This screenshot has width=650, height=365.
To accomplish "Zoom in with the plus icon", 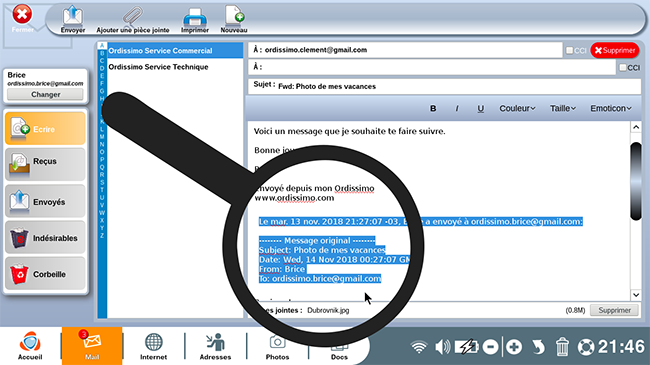I will [x=514, y=347].
